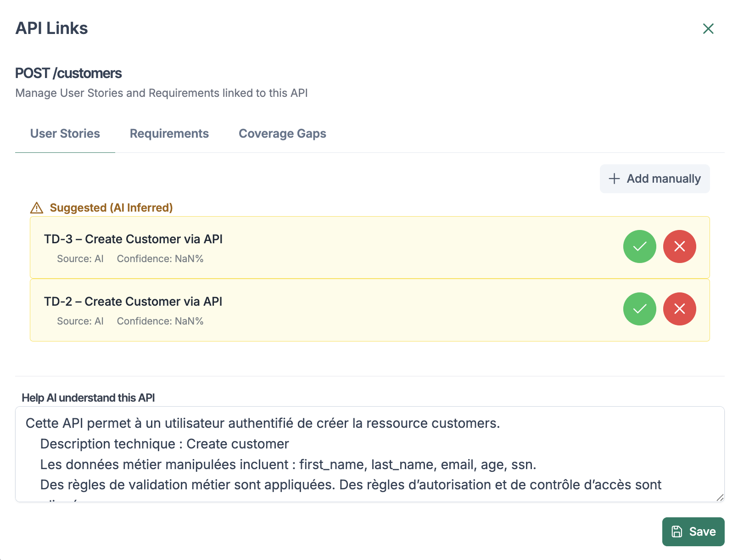
Task: Select the TD-2 – Create Customer via API title
Action: coord(133,302)
